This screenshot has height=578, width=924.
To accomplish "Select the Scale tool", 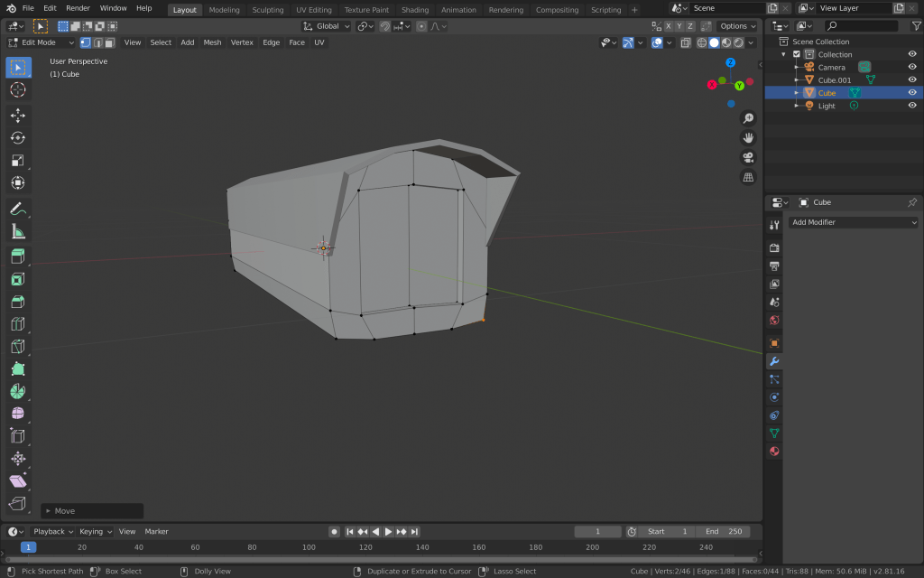I will pyautogui.click(x=18, y=160).
